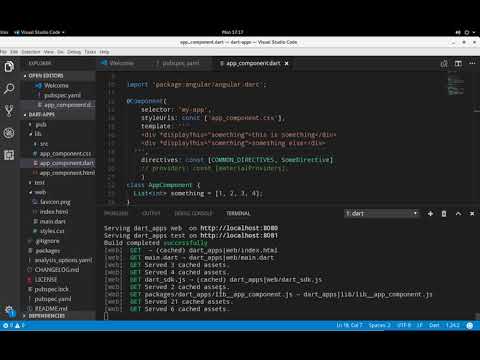Switch to the Welcome editor tab

[121, 63]
